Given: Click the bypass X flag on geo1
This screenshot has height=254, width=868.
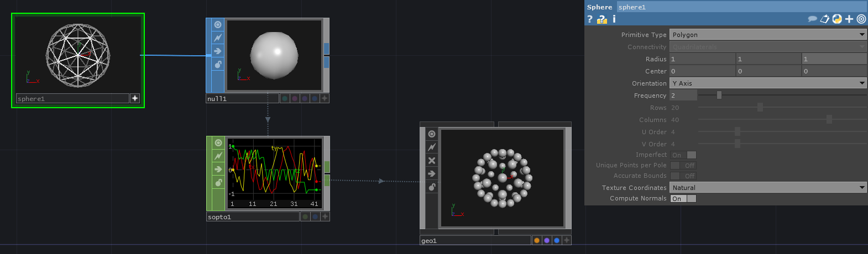Looking at the screenshot, I should (x=432, y=161).
